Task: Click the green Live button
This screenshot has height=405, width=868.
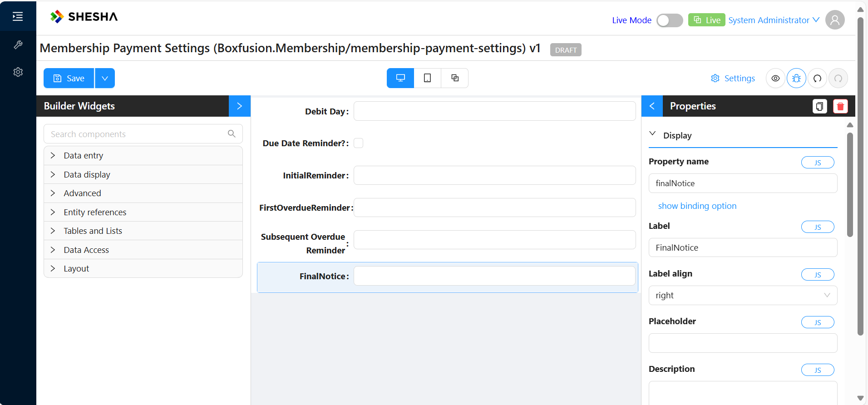Action: [x=706, y=20]
